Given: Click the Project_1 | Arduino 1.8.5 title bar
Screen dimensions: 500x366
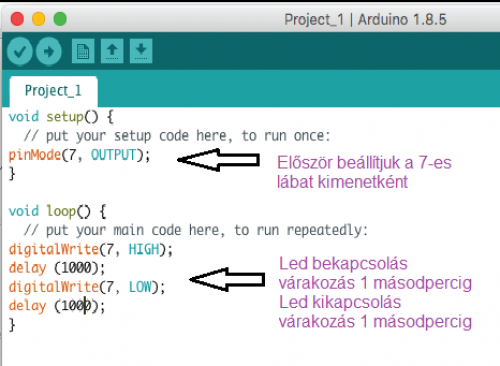Looking at the screenshot, I should [x=365, y=20].
